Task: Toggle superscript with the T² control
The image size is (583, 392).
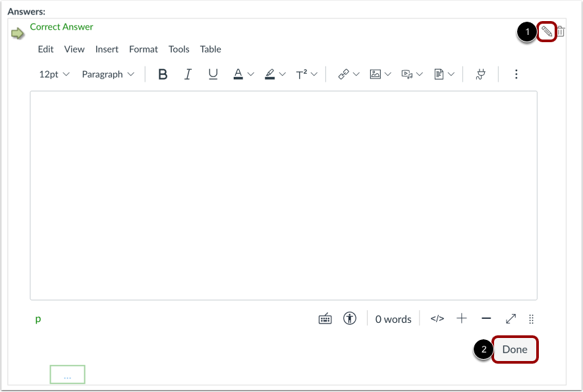Action: tap(302, 74)
